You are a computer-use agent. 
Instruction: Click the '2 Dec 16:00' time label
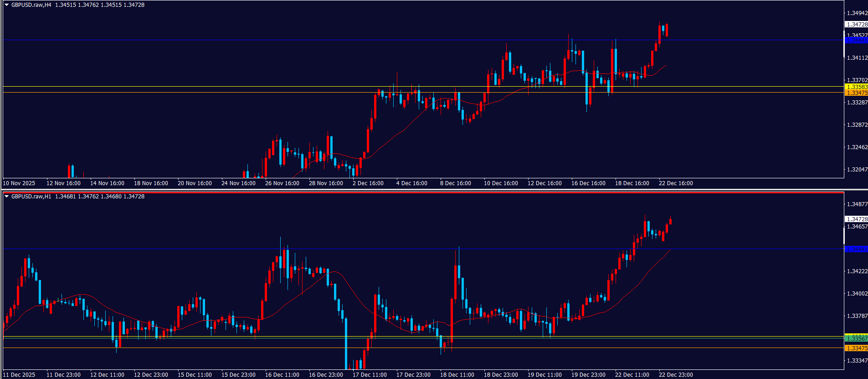[x=368, y=183]
